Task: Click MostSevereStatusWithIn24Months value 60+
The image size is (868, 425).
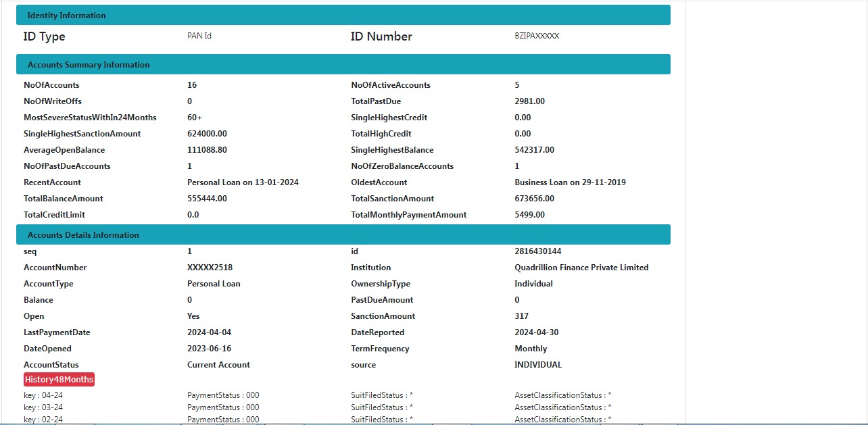Action: [195, 118]
